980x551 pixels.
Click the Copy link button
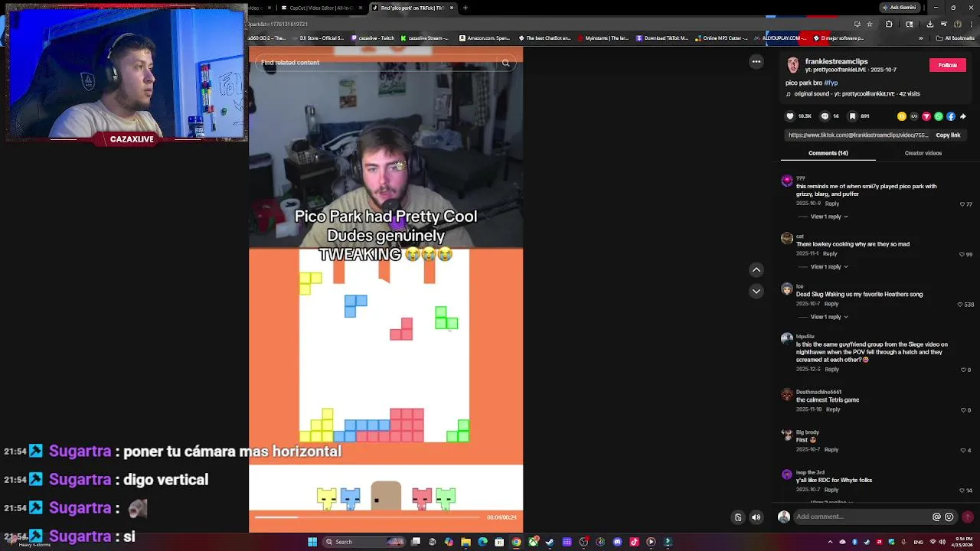point(948,135)
